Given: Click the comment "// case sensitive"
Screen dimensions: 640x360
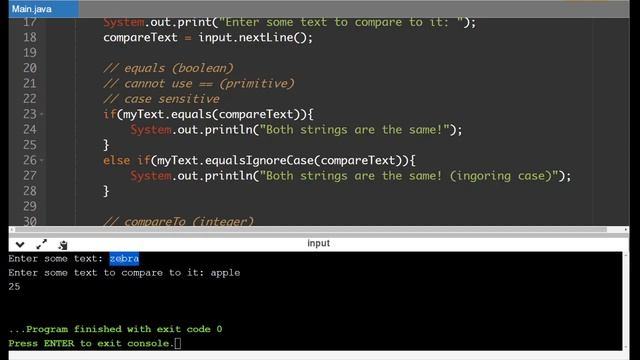Looking at the screenshot, I should coord(161,99).
